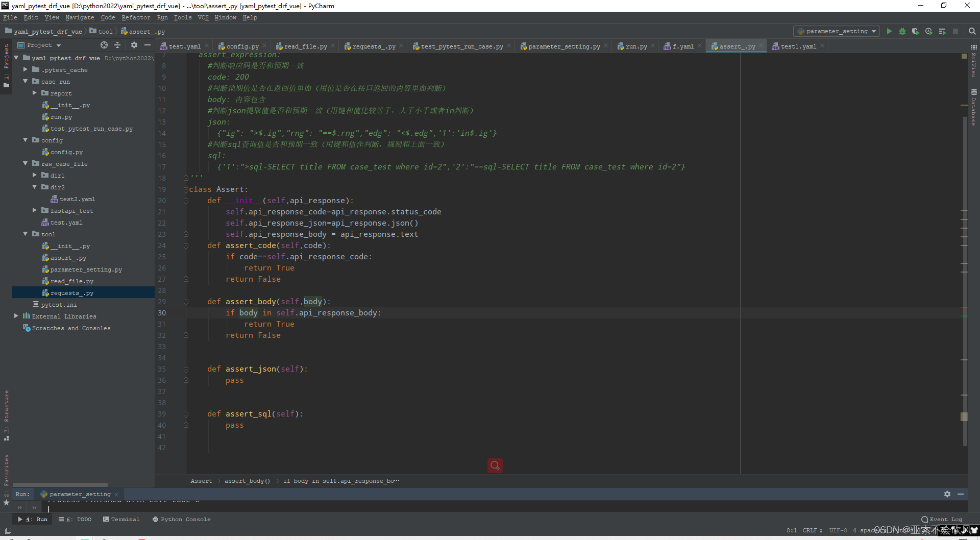
Task: Open the 6: TODO tool window
Action: click(x=75, y=520)
